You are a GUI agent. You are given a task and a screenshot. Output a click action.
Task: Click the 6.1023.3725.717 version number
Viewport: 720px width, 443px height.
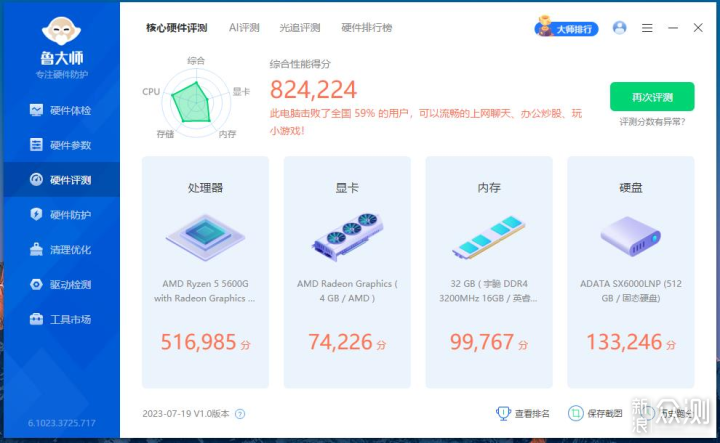tap(62, 423)
